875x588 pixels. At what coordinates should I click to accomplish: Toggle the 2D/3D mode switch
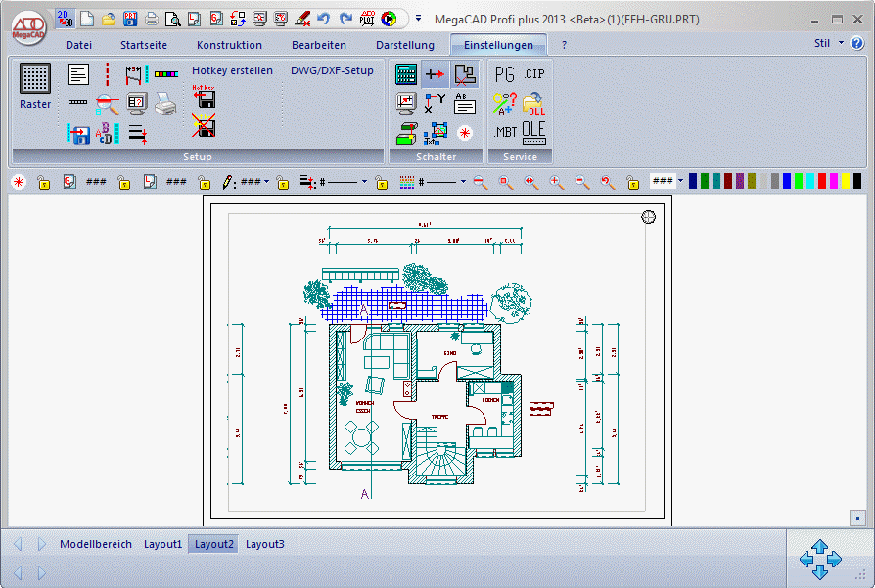coord(66,19)
